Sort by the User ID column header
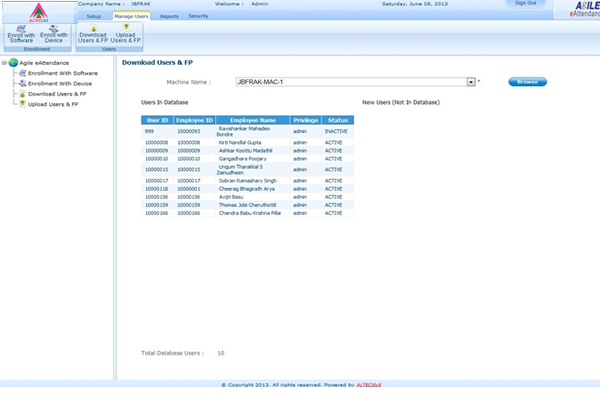This screenshot has width=600, height=412. coord(157,120)
